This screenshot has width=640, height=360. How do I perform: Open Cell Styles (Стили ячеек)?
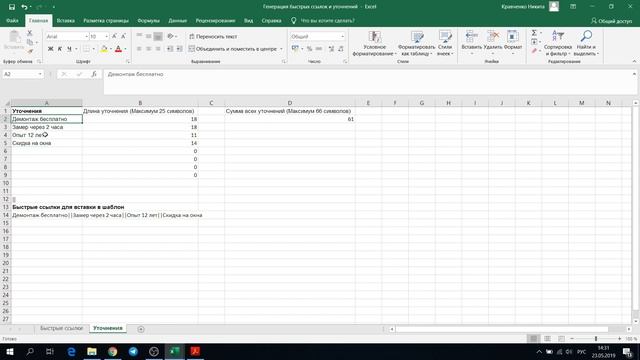coord(445,43)
